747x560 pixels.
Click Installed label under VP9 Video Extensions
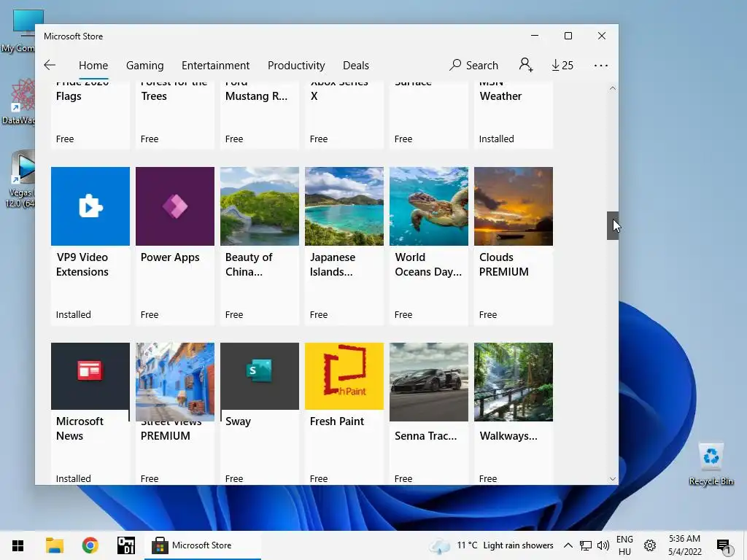74,315
